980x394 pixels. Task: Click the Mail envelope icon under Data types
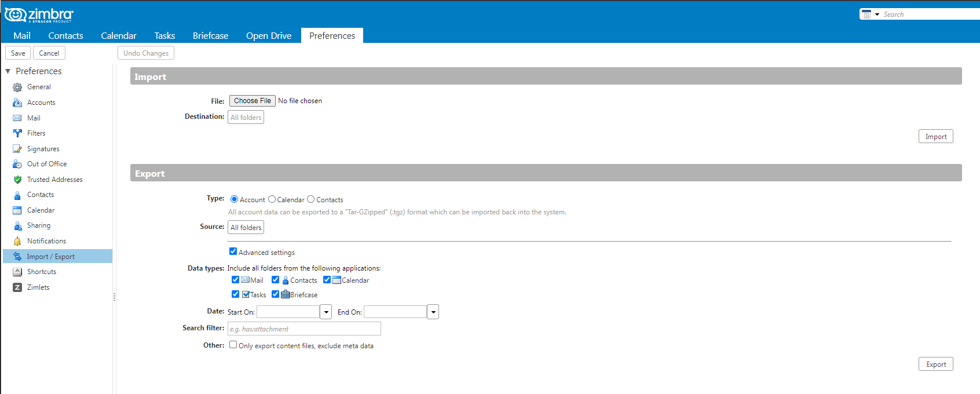(x=246, y=280)
